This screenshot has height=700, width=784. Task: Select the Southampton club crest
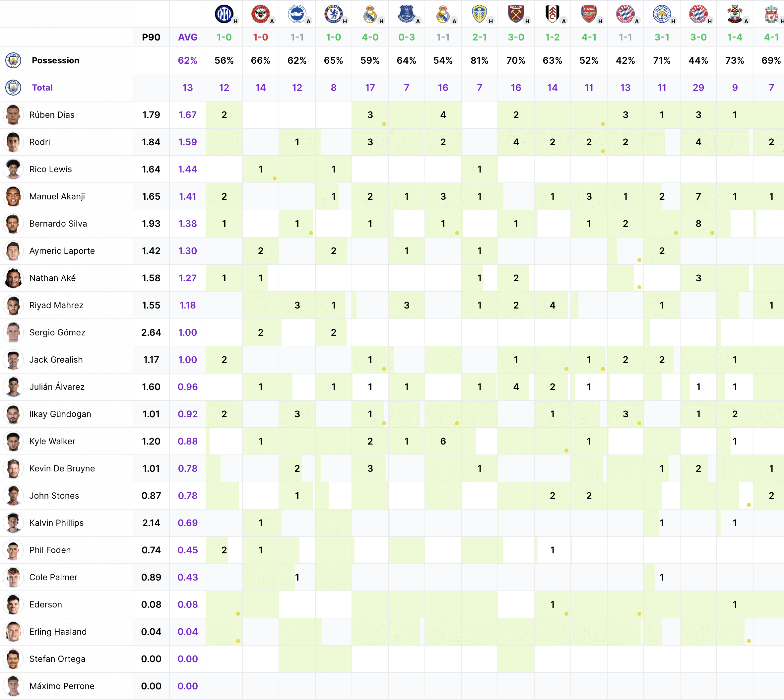point(735,14)
